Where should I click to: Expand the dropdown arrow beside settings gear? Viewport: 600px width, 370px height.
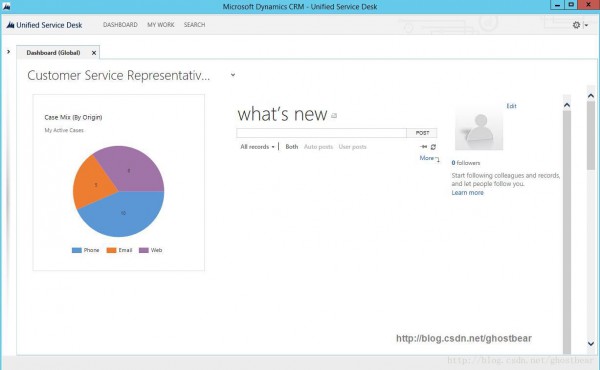coord(586,25)
